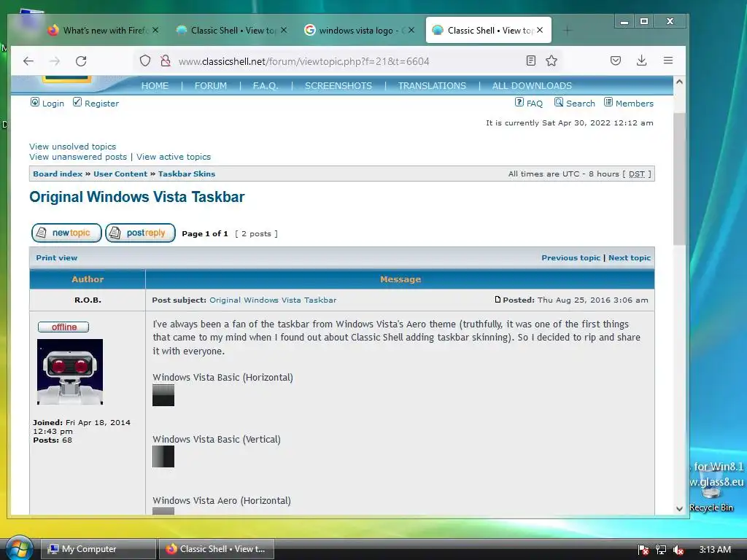Click the Login icon beside Login
Image resolution: width=747 pixels, height=560 pixels.
pyautogui.click(x=35, y=102)
